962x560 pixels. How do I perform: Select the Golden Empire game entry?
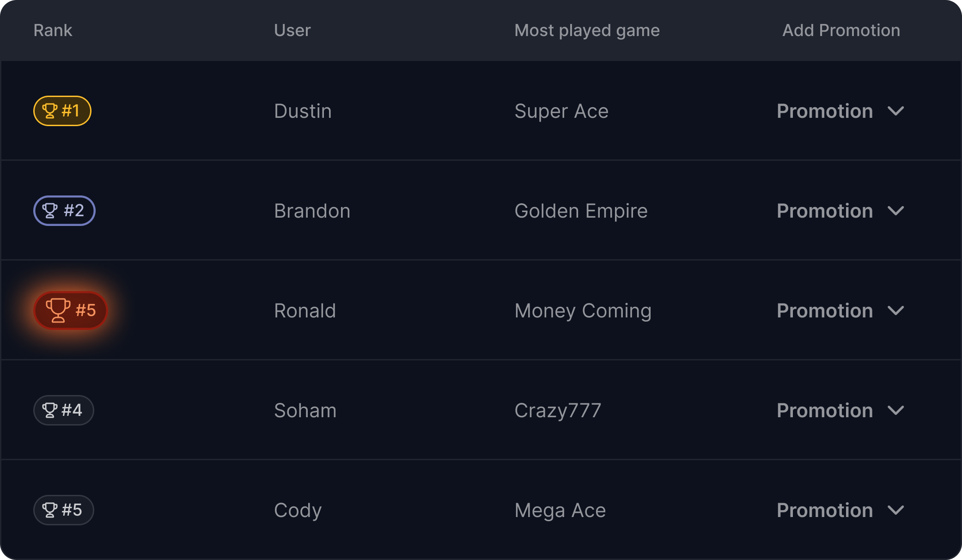point(581,211)
